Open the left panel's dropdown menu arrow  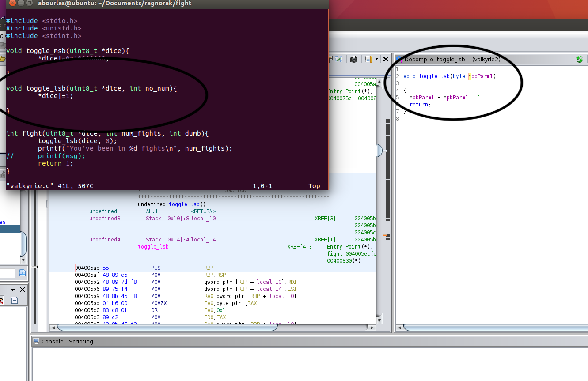(13, 290)
